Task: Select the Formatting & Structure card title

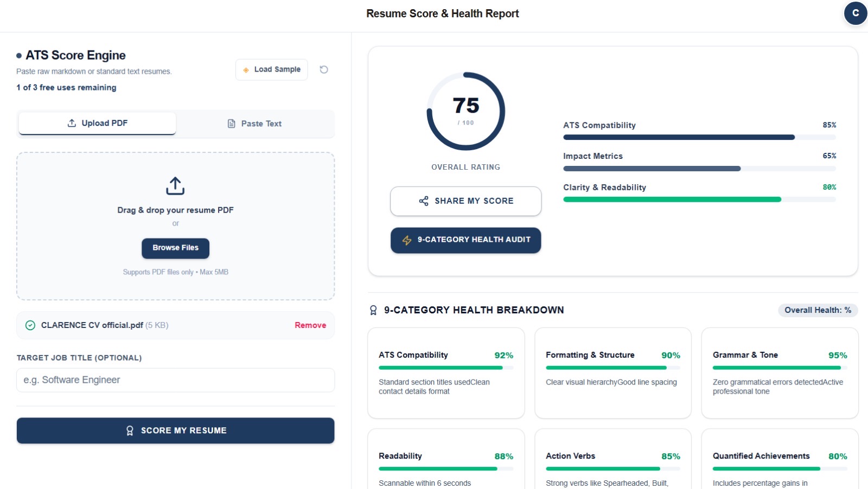Action: 590,355
